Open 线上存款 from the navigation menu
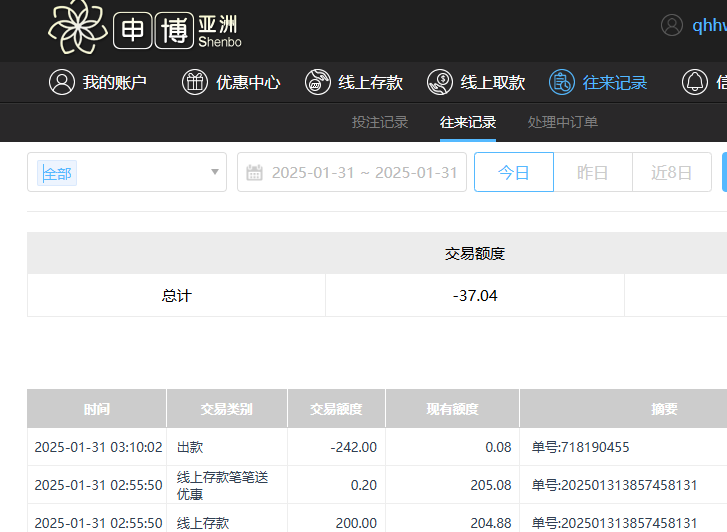Screen dimensions: 727x532 tap(370, 82)
